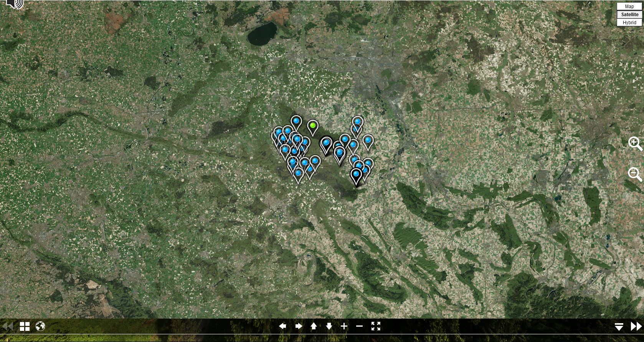The height and width of the screenshot is (342, 644).
Task: Collapse the bottom control bar
Action: pos(619,327)
